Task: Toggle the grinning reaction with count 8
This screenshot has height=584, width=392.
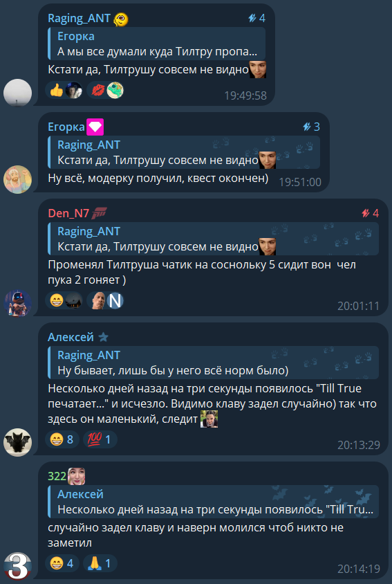Action: click(62, 440)
